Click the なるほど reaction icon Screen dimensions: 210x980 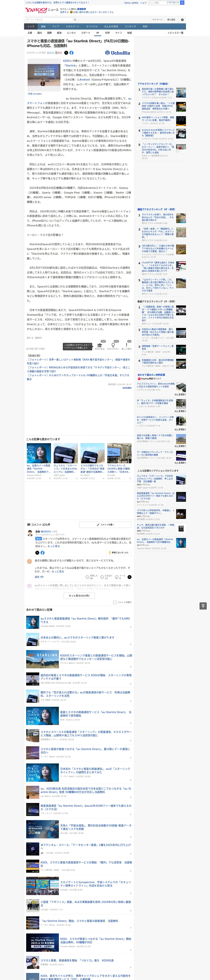107,577
